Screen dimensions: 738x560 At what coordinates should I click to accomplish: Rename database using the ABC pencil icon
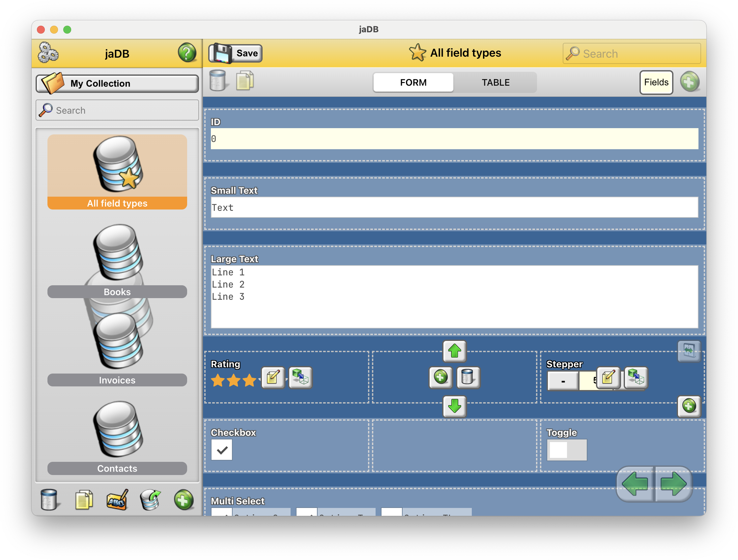(x=117, y=499)
